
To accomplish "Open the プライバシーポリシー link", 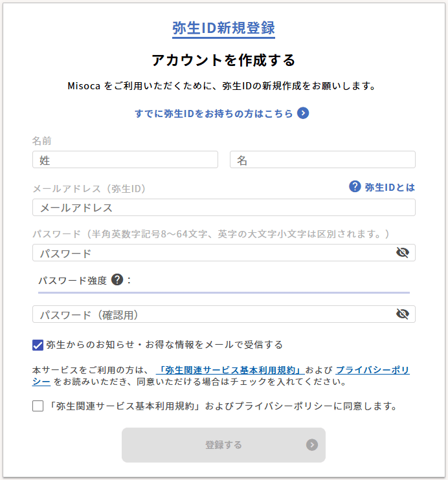I will [372, 370].
